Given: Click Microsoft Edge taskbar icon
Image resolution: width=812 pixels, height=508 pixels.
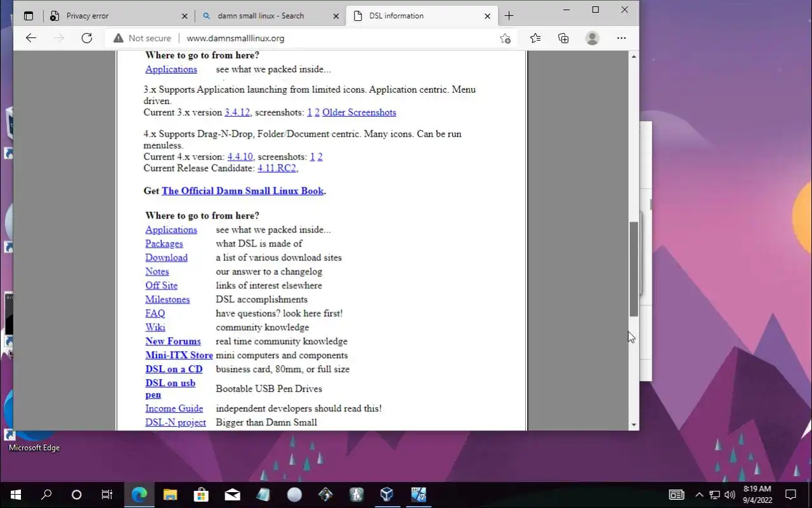Looking at the screenshot, I should coord(139,495).
